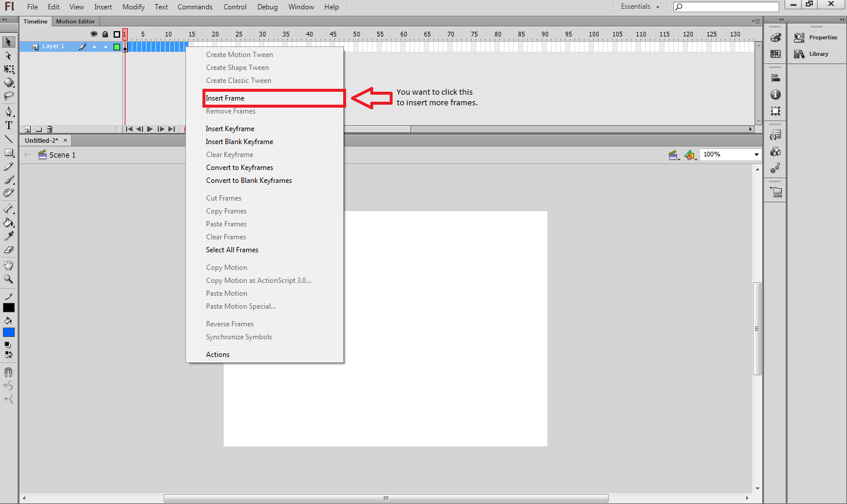Image resolution: width=847 pixels, height=504 pixels.
Task: Open the Swatches panel icon
Action: click(775, 54)
